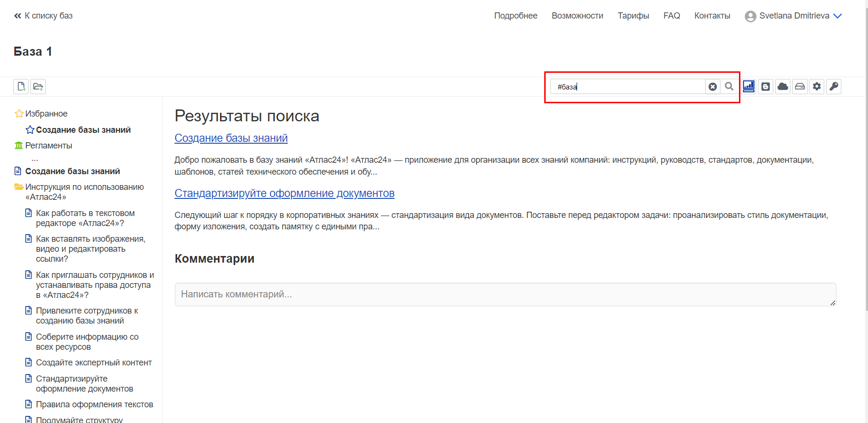This screenshot has height=423, width=868.
Task: Select Регламенты in the sidebar
Action: tap(49, 146)
